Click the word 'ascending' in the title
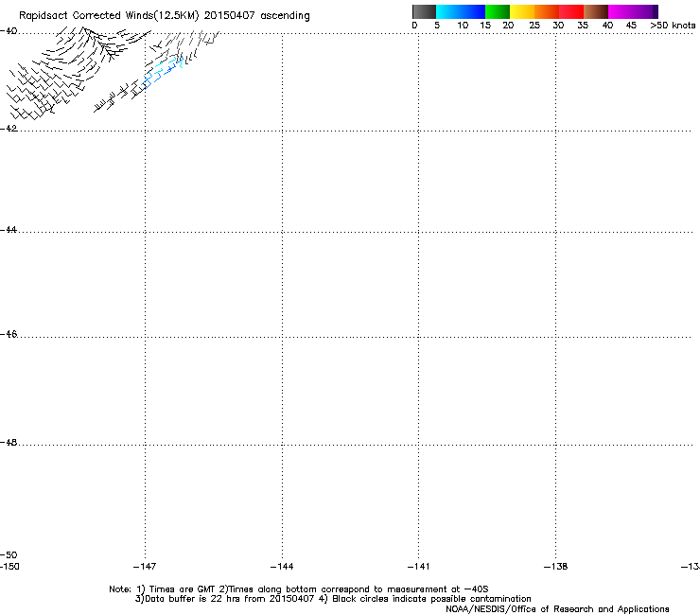The image size is (700, 615). [285, 16]
